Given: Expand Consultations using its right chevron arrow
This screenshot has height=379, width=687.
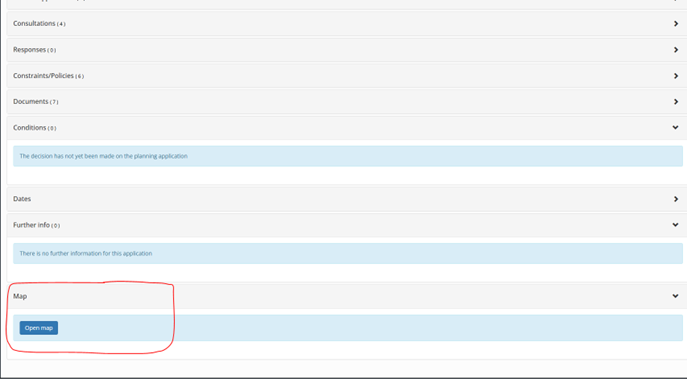Looking at the screenshot, I should point(676,24).
